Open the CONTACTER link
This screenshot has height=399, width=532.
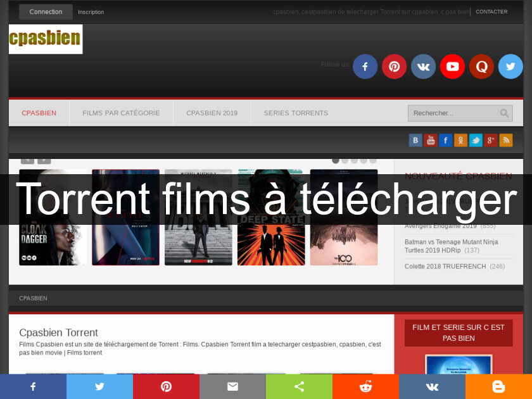tap(491, 12)
